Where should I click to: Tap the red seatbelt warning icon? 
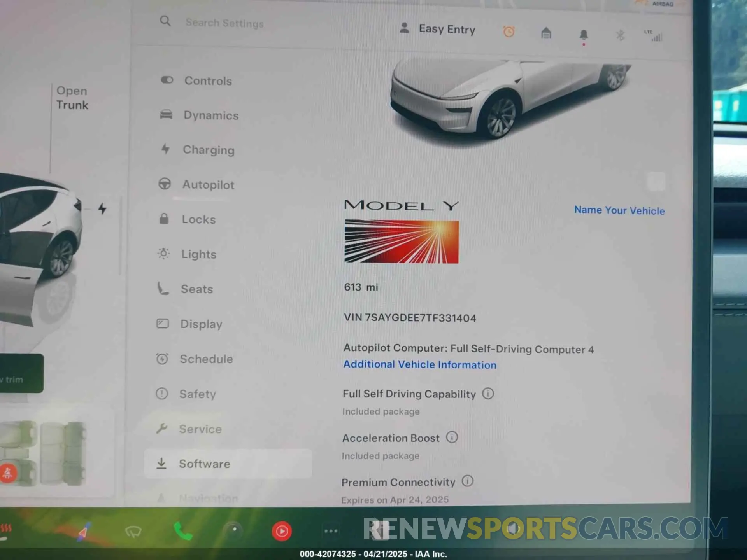(8, 473)
